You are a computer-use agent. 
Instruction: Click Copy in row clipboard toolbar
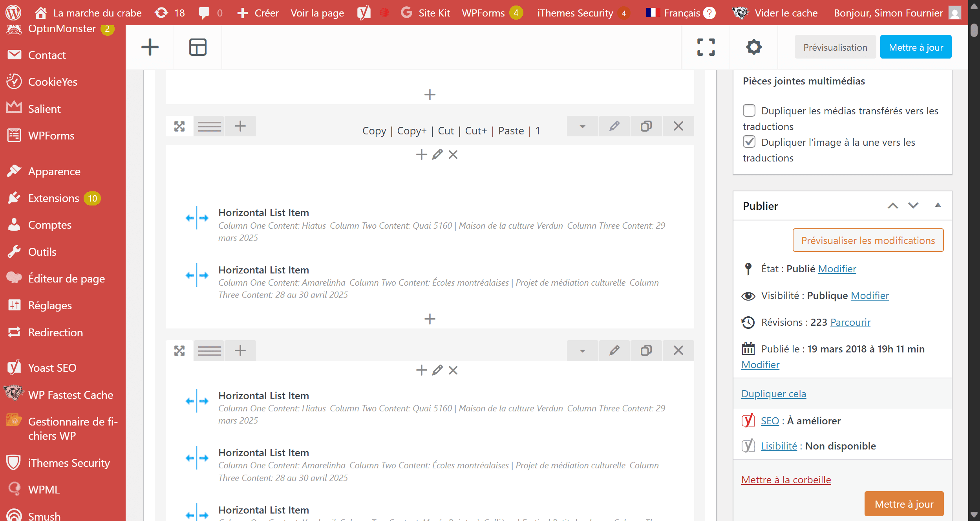[374, 130]
